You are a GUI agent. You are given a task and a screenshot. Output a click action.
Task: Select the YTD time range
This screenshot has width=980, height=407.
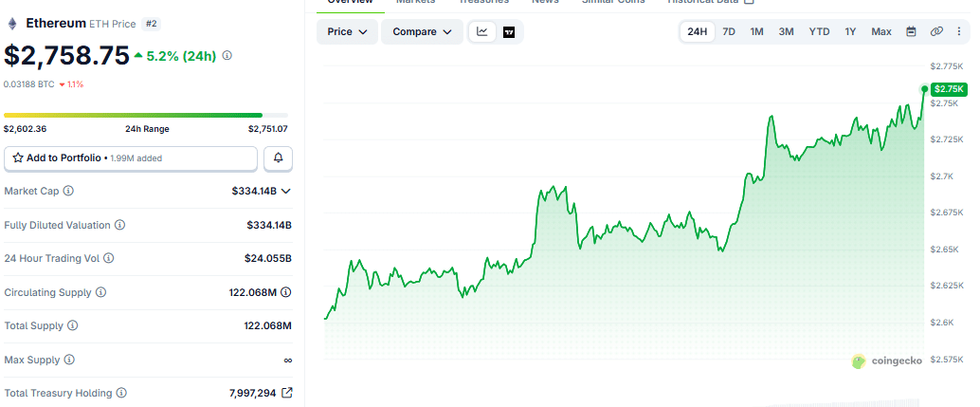coord(820,32)
